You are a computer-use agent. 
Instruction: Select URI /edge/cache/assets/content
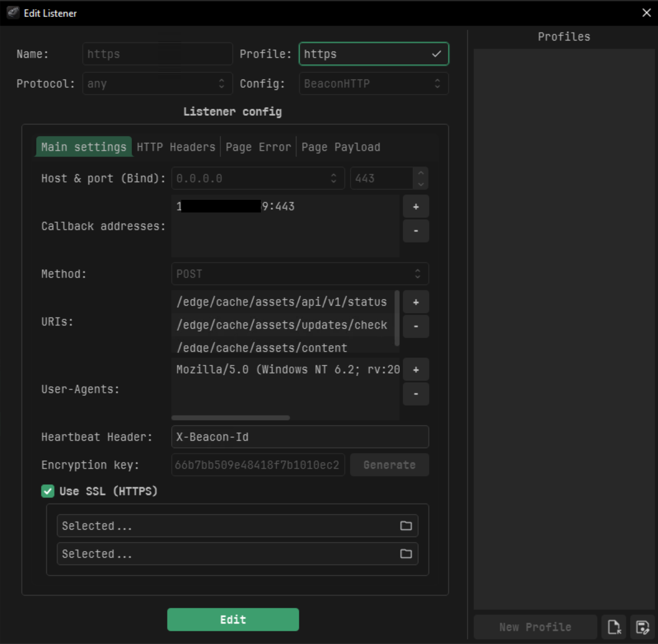[x=282, y=346]
